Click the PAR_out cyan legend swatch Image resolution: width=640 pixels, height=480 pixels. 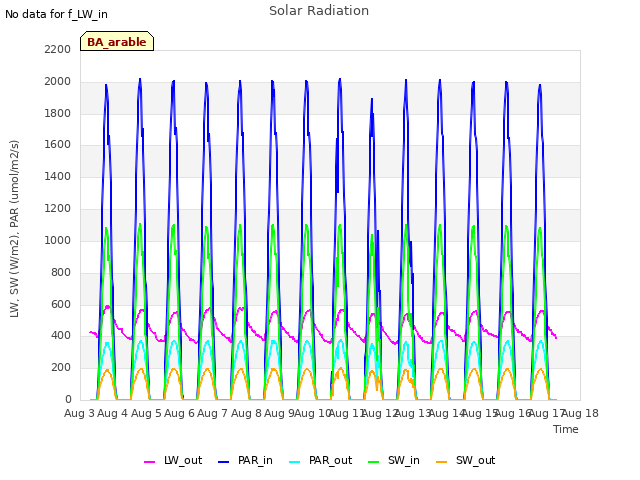(295, 462)
